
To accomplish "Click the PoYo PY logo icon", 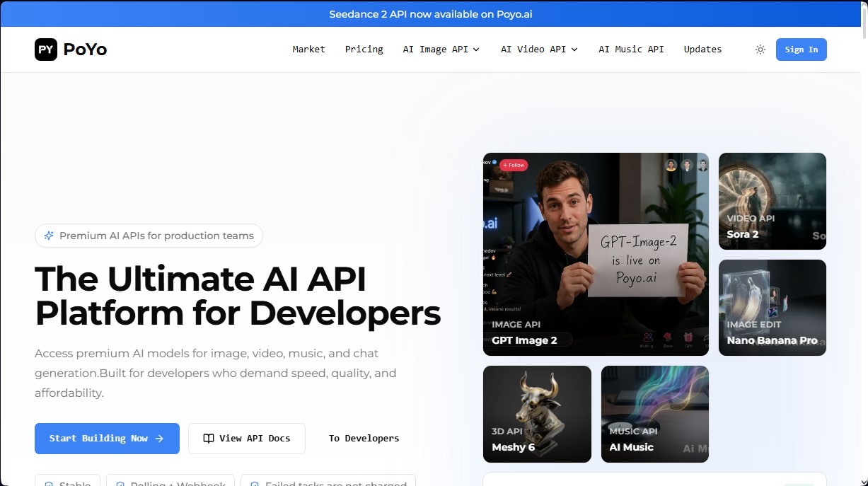I will pyautogui.click(x=46, y=50).
